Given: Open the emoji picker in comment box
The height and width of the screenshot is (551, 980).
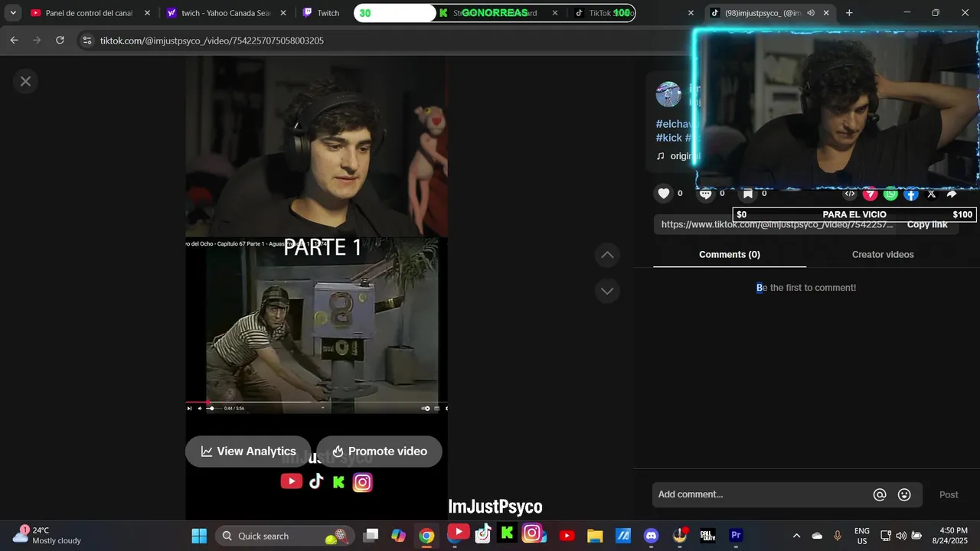Looking at the screenshot, I should click(904, 494).
